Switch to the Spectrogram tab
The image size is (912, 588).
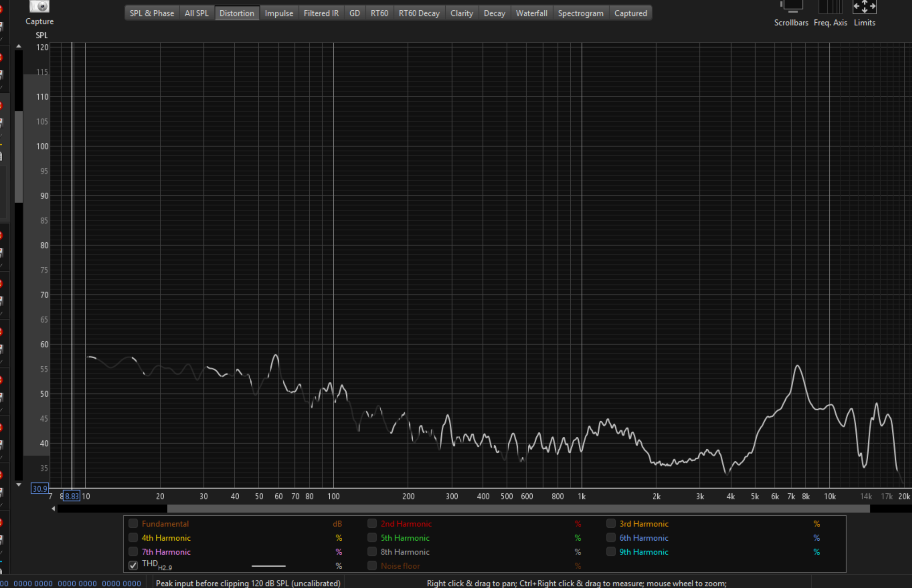click(x=580, y=13)
